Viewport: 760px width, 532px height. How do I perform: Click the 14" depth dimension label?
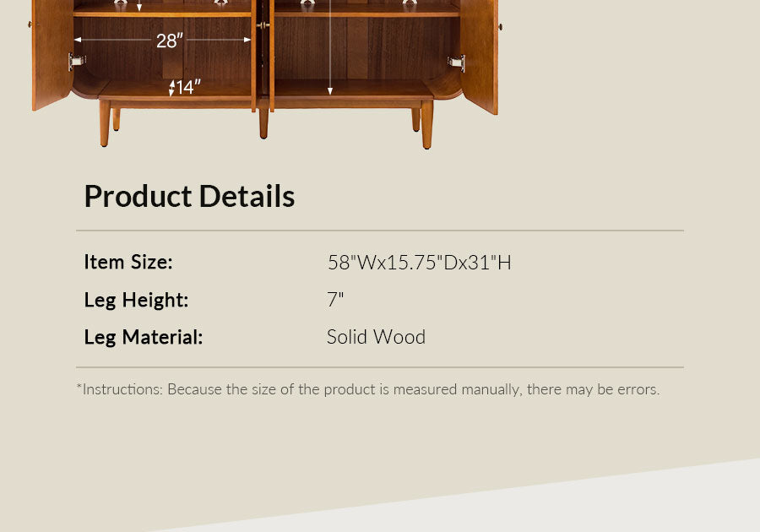coord(188,87)
